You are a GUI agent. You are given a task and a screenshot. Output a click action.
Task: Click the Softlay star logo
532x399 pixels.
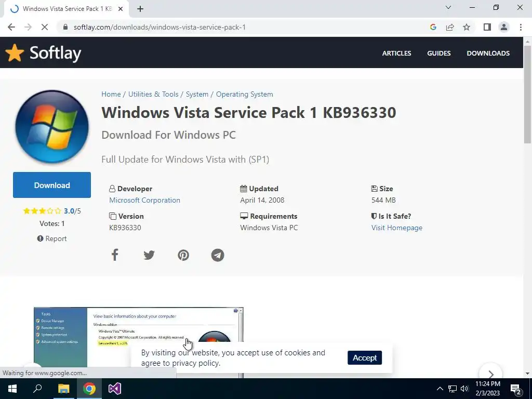point(15,53)
